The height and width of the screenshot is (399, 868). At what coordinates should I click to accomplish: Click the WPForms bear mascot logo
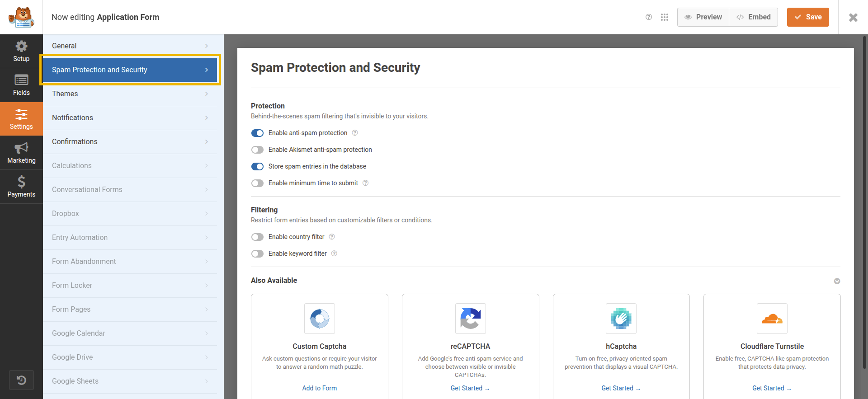point(21,17)
